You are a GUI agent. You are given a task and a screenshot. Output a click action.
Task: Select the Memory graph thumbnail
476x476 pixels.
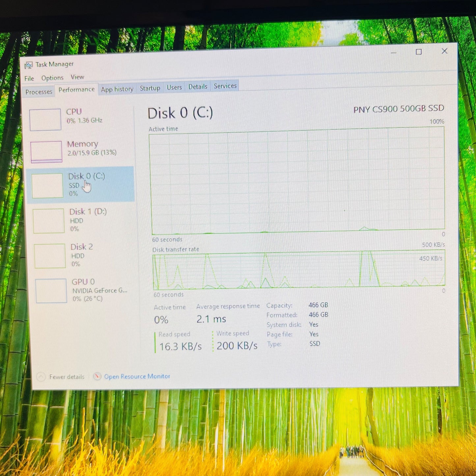[x=46, y=151]
